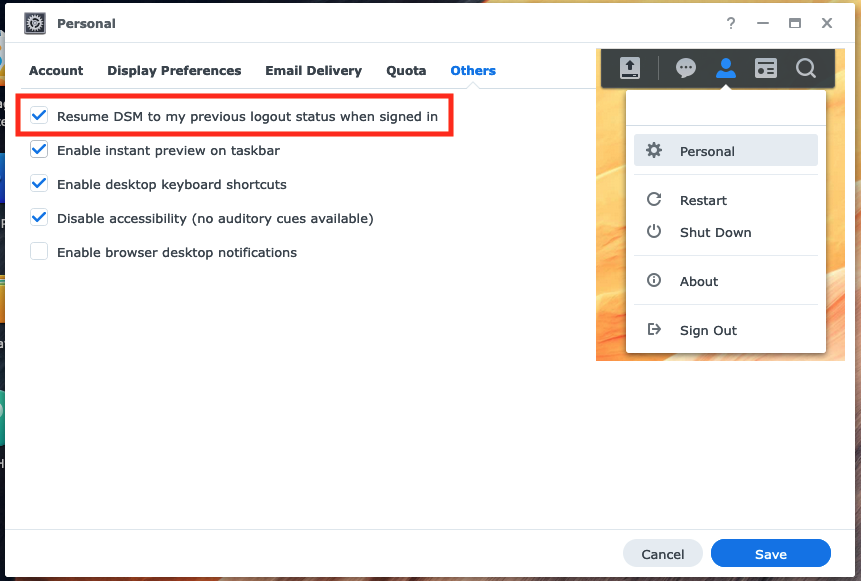The height and width of the screenshot is (581, 861).
Task: Click the search magnifier icon
Action: (x=806, y=68)
